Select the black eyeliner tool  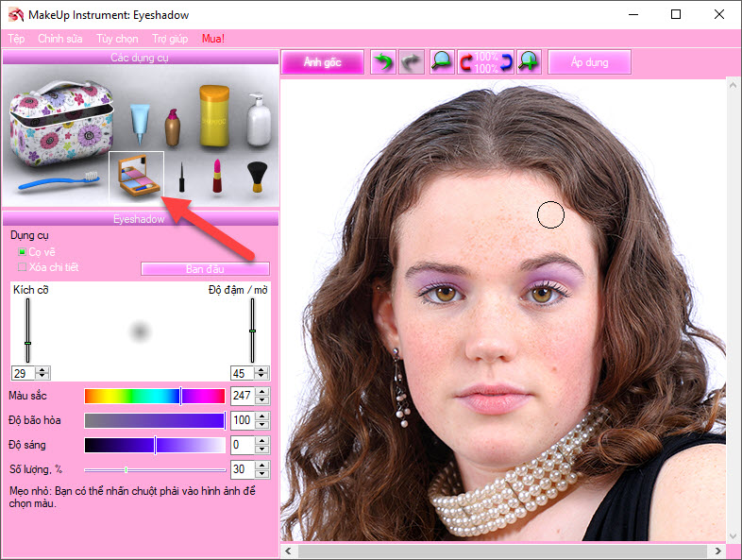pyautogui.click(x=181, y=177)
